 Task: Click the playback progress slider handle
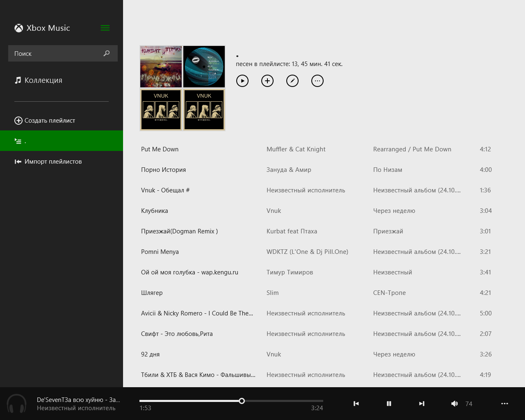pyautogui.click(x=242, y=401)
